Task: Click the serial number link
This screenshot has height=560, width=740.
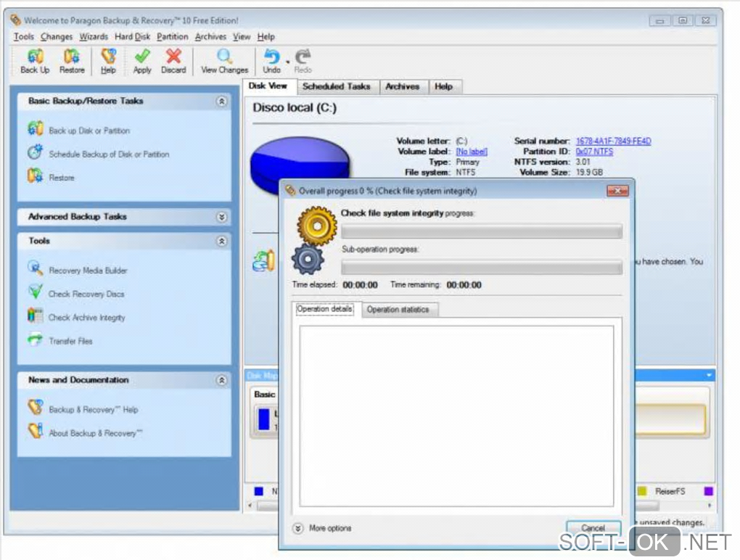Action: 614,141
